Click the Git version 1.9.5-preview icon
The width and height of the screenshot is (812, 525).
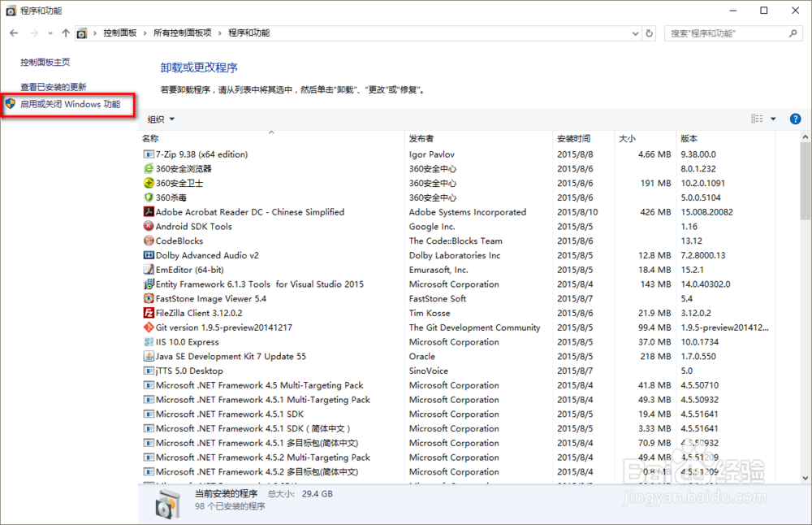click(148, 328)
